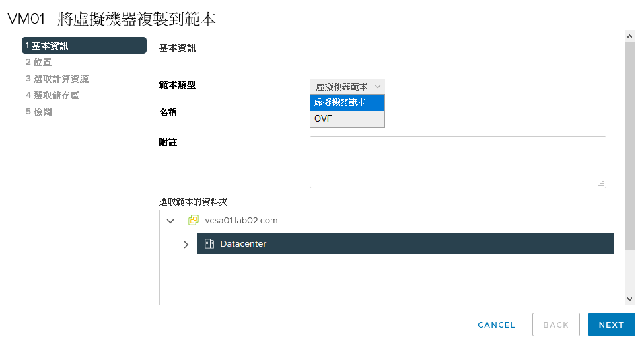Go to step 3 選取計算資源

57,79
